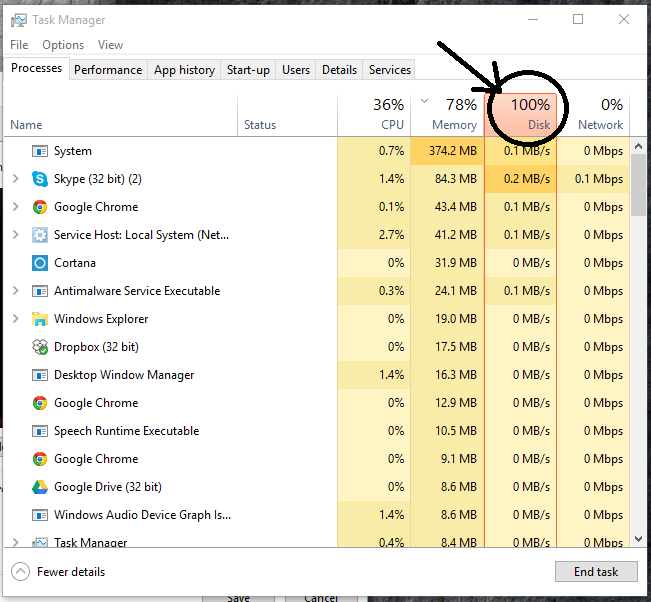
Task: Expand the Task Manager process row
Action: click(16, 542)
